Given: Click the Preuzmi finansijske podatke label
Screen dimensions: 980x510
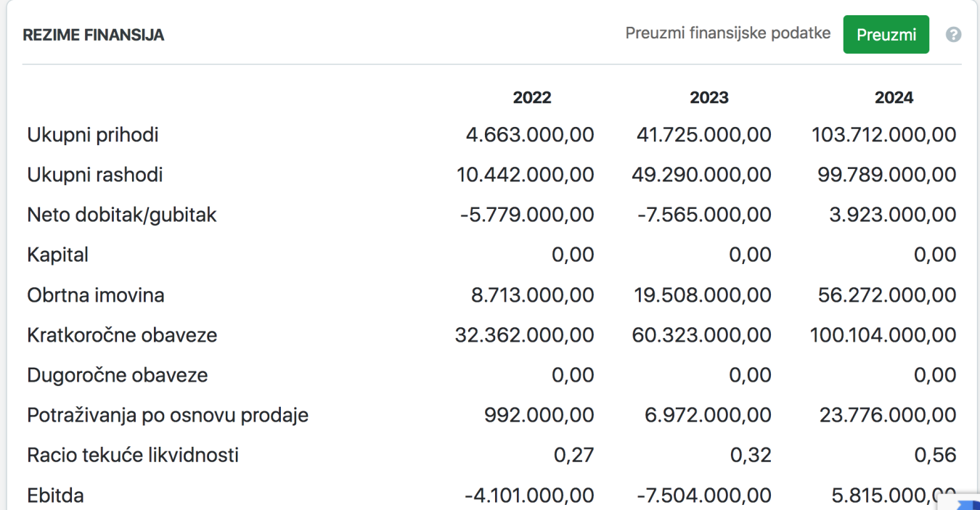Looking at the screenshot, I should point(727,33).
